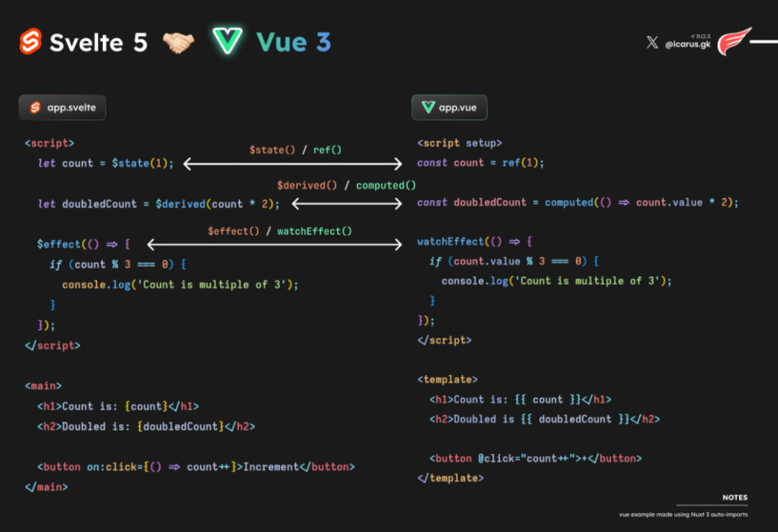Image resolution: width=778 pixels, height=532 pixels.
Task: Click the large Svelte logo in the header
Action: point(30,41)
